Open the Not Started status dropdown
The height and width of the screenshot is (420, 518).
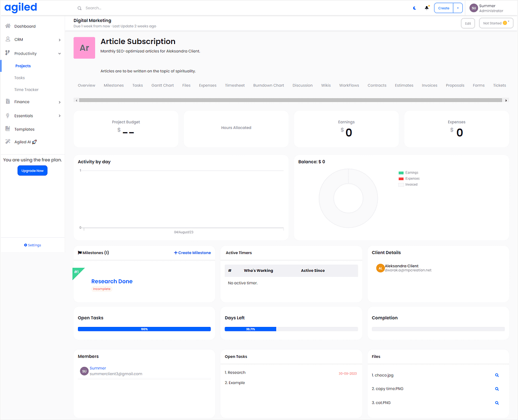point(496,23)
